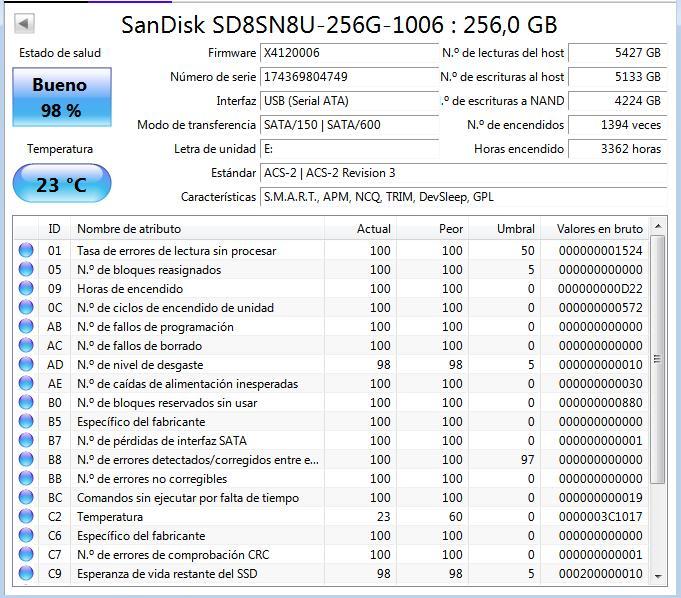
Task: Click status orb for attribute BB
Action: click(x=26, y=479)
